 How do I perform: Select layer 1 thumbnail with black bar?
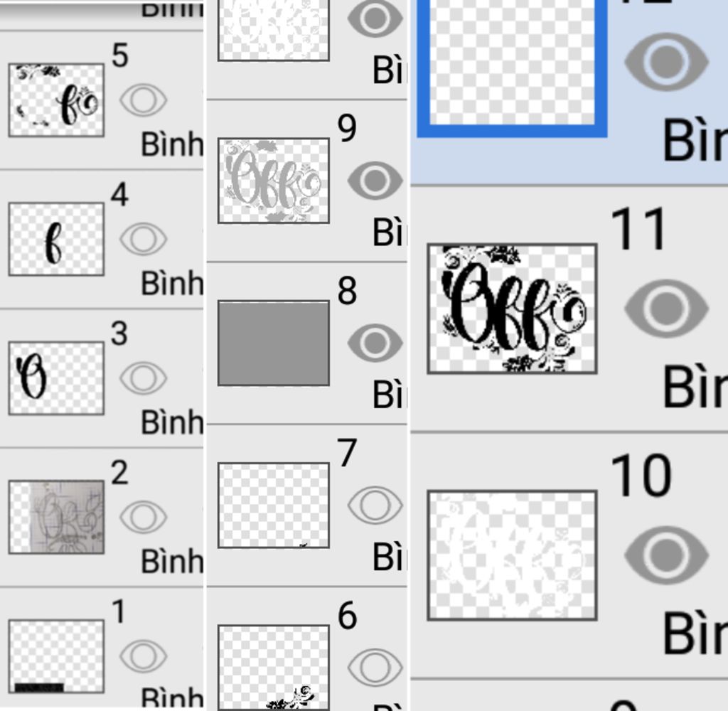(56, 656)
